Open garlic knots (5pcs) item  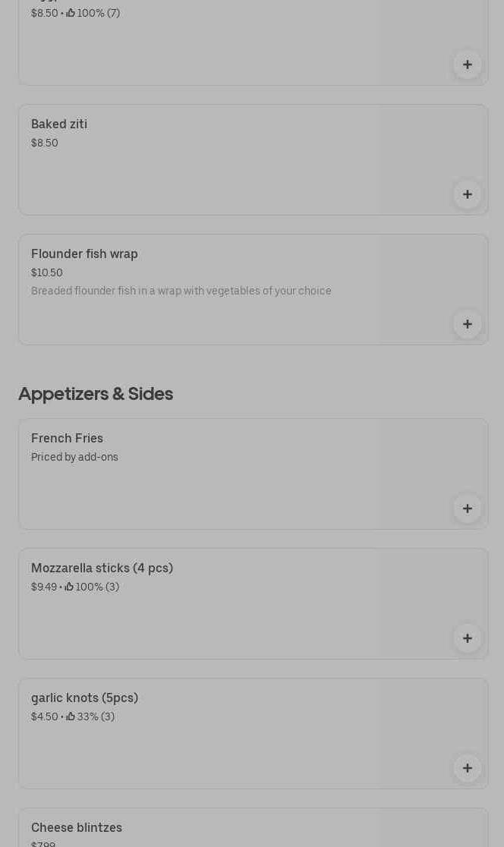tap(254, 734)
